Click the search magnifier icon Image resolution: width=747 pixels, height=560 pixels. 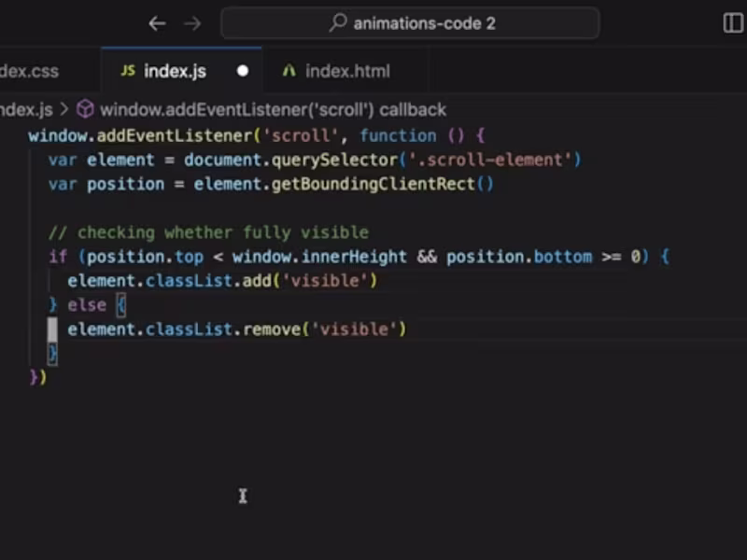338,22
